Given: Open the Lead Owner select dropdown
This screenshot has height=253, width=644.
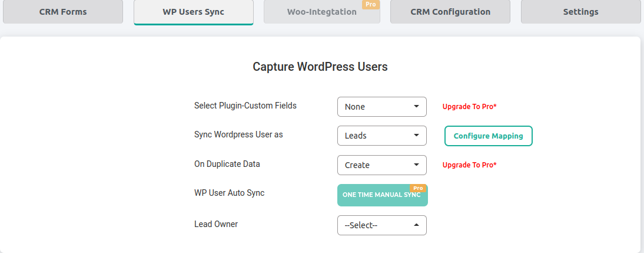Looking at the screenshot, I should (x=382, y=225).
